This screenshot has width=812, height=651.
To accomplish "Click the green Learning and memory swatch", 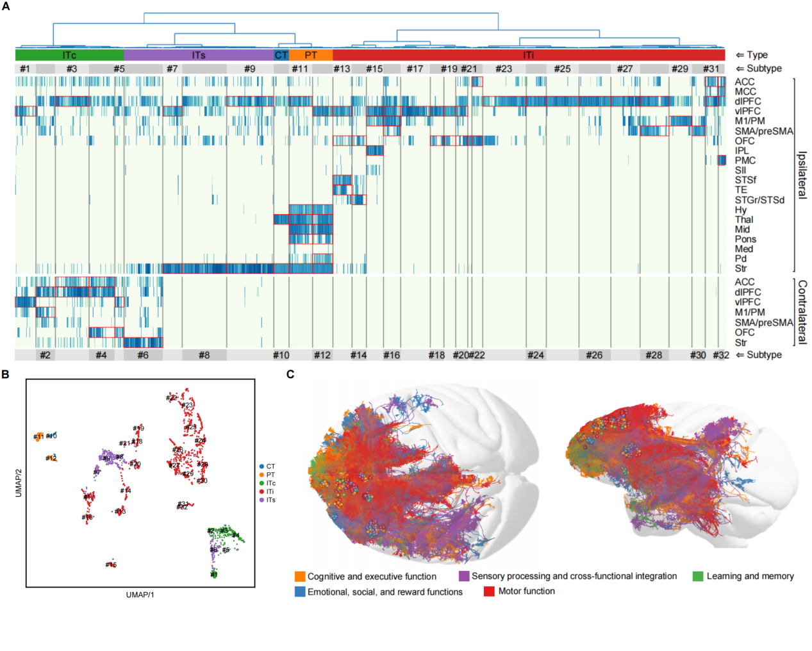I will click(x=698, y=577).
